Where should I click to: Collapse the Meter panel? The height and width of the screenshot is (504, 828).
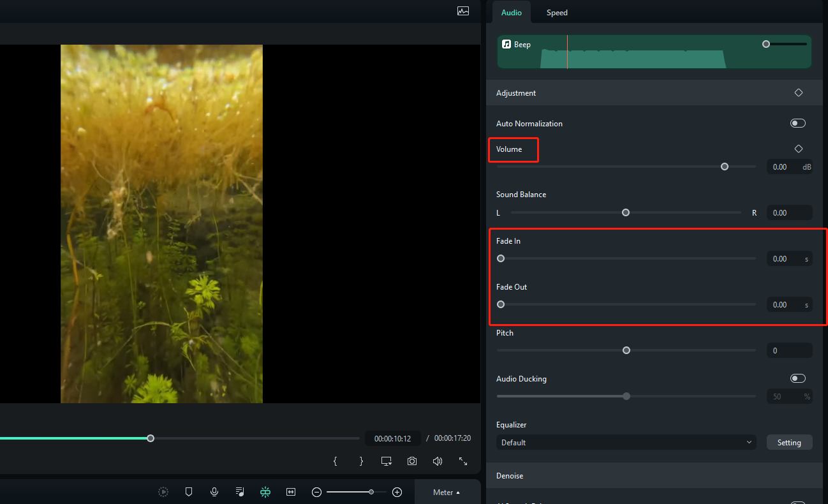(447, 491)
